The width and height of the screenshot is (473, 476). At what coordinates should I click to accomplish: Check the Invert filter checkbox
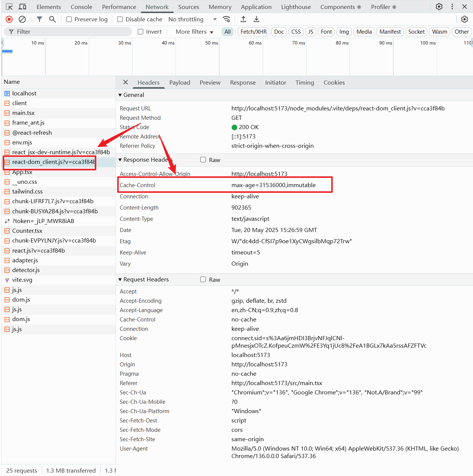pyautogui.click(x=140, y=32)
